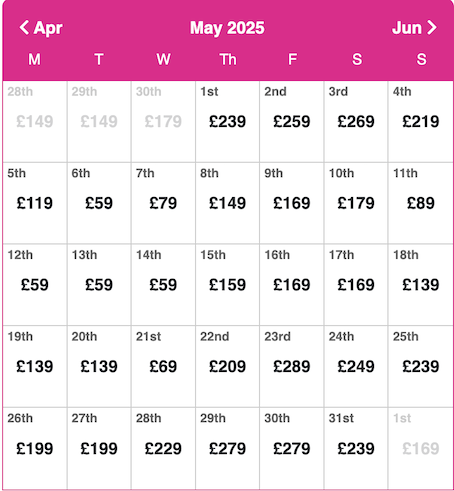Pick May 3rd priced £269

(x=356, y=122)
